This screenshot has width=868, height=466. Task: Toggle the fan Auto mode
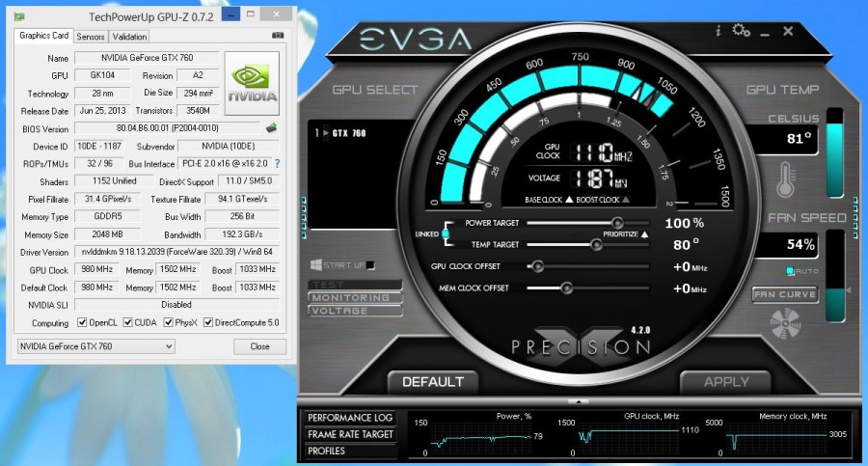pos(790,271)
